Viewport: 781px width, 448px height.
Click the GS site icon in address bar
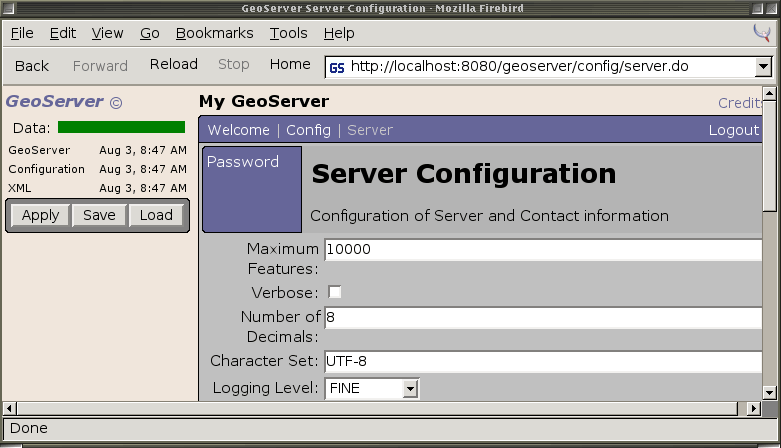337,67
